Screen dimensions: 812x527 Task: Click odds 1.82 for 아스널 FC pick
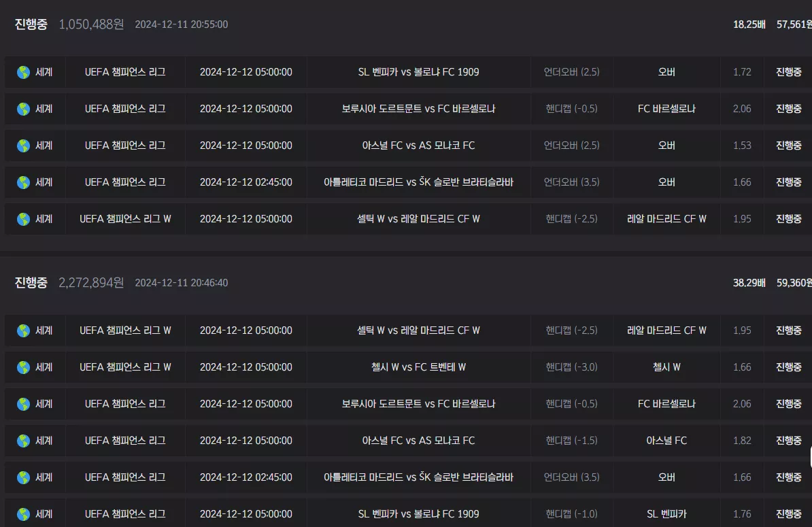[x=741, y=441]
